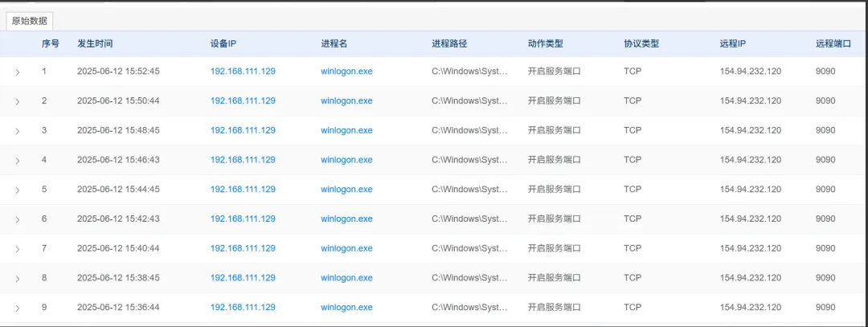Select timestamp 2025-06-12 15:50:44

[118, 100]
